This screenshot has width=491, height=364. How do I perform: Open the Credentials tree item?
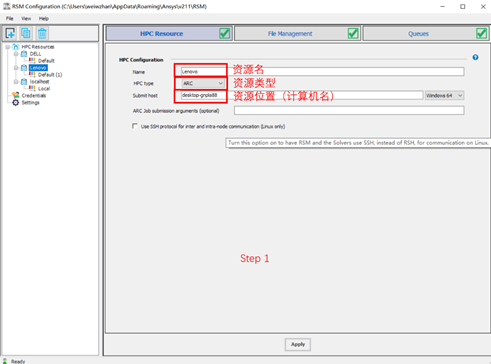(34, 96)
